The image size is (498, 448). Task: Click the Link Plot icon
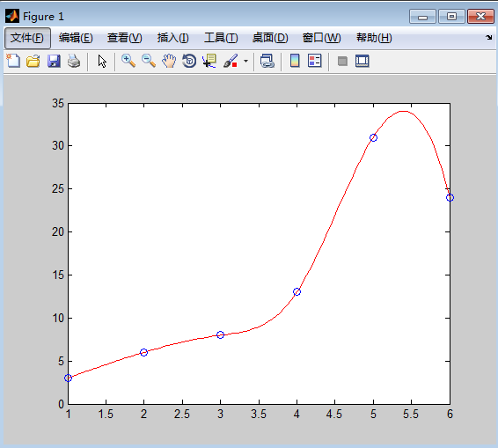[x=267, y=61]
